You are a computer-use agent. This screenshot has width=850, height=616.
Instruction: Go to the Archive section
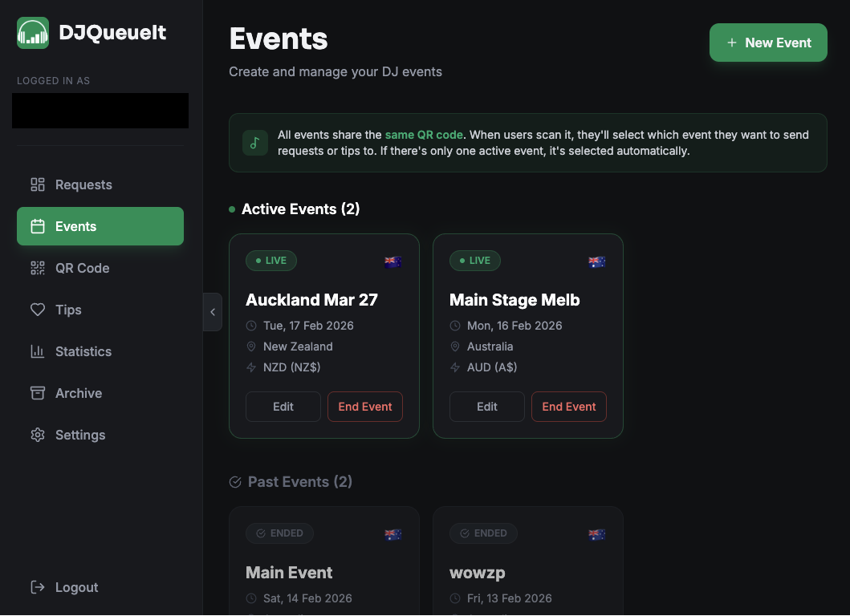[79, 393]
